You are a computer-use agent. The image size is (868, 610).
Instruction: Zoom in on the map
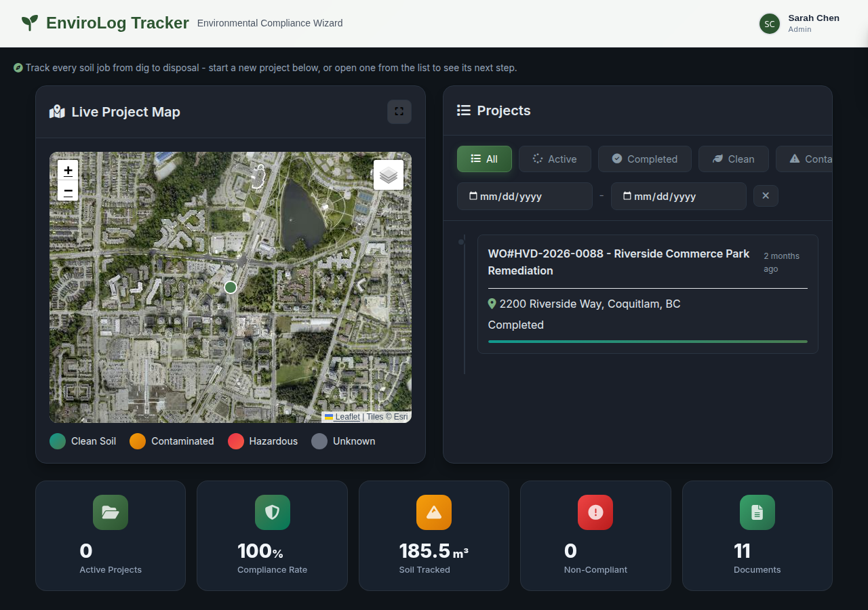coord(68,170)
